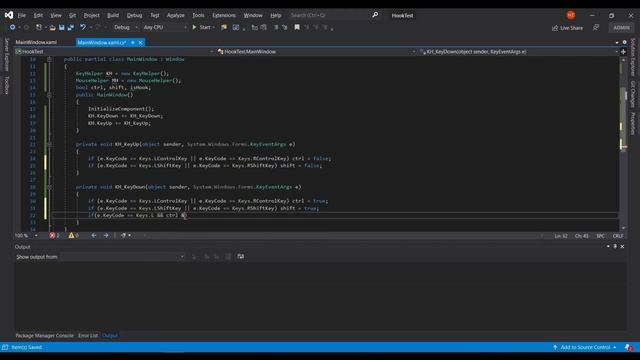Click the Visual Studio logo icon

click(x=9, y=15)
